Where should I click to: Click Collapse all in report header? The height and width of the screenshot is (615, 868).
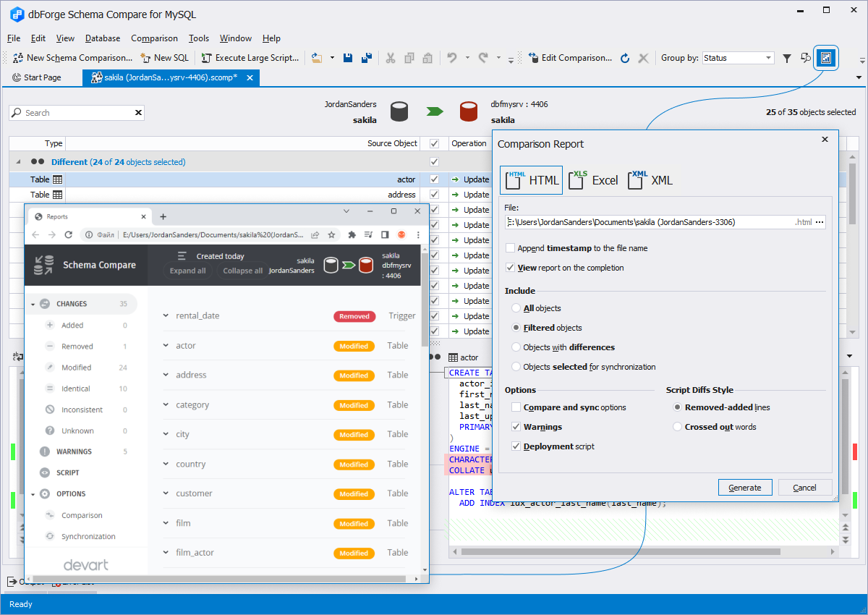243,271
